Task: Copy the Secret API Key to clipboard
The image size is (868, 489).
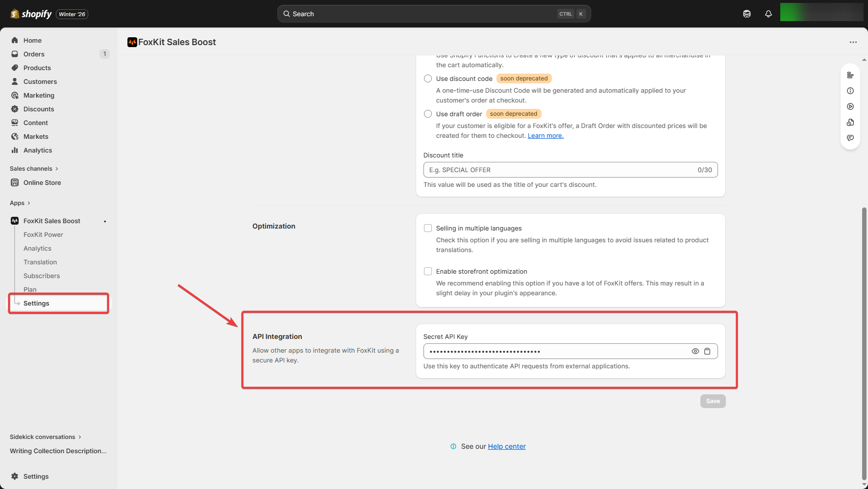Action: (x=707, y=351)
